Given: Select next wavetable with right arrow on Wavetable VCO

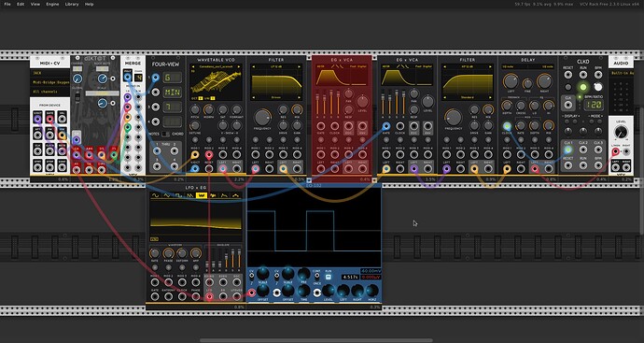Looking at the screenshot, I should pos(239,66).
